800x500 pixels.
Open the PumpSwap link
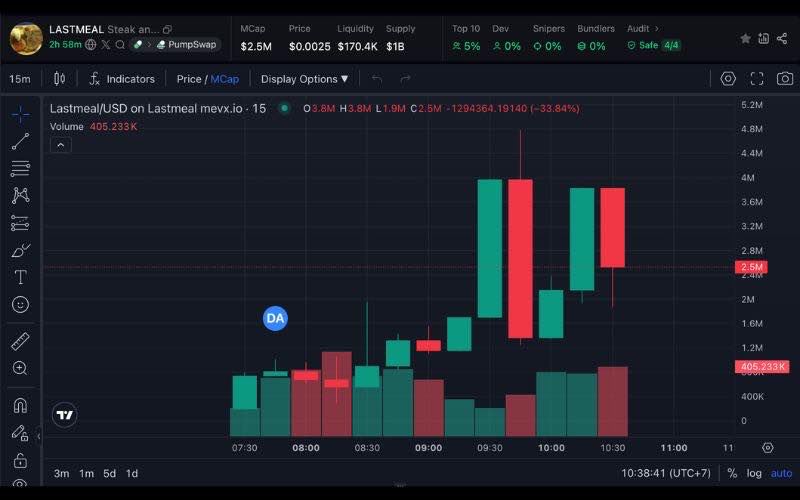click(x=187, y=44)
